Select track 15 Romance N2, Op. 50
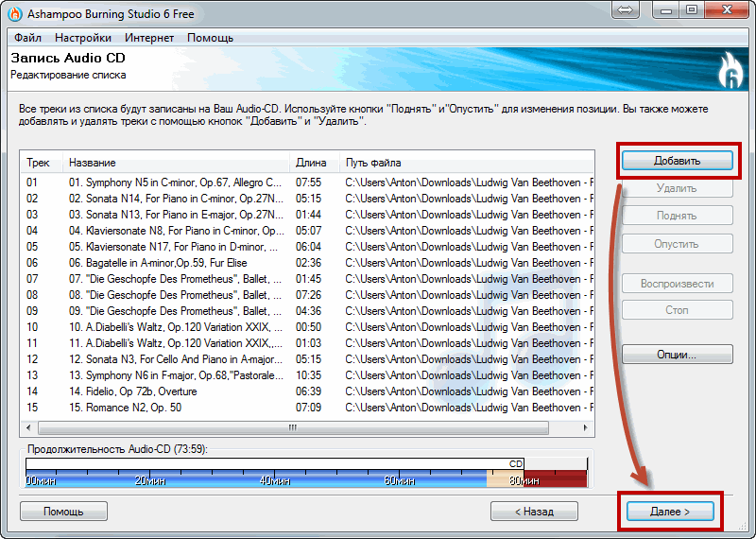756x539 pixels. pos(307,408)
